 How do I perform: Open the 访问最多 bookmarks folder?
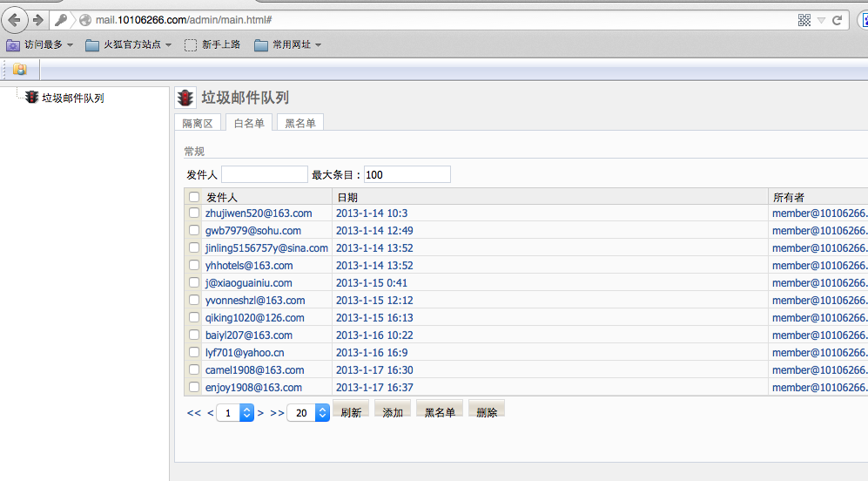[x=39, y=45]
